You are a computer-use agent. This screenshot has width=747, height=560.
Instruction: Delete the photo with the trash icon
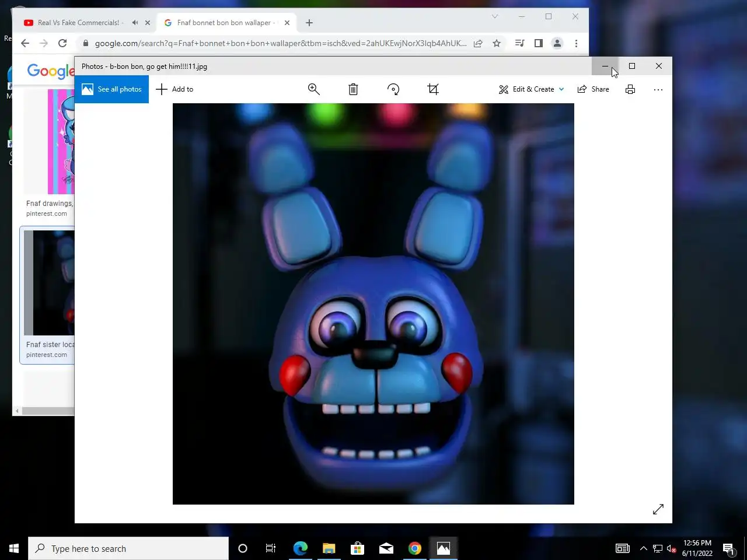(353, 89)
